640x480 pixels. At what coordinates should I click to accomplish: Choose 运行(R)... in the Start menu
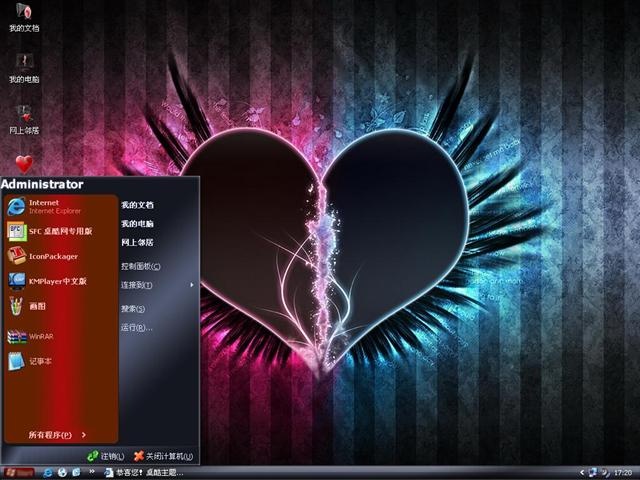[x=137, y=327]
